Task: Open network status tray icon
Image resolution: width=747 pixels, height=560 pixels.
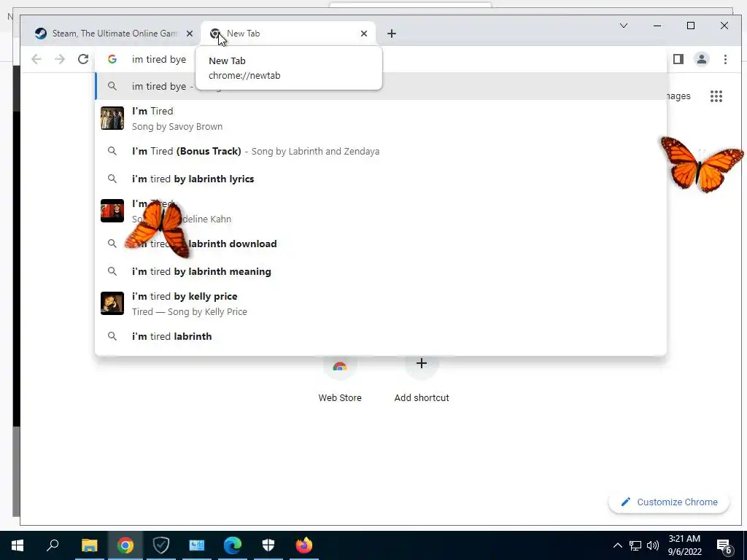Action: (635, 545)
